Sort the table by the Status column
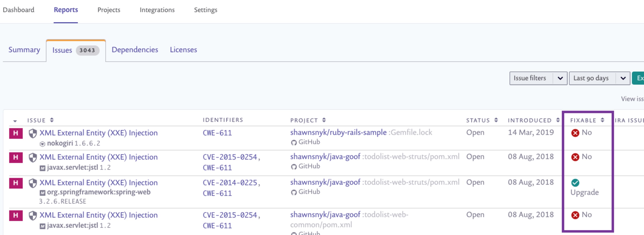 pyautogui.click(x=496, y=120)
